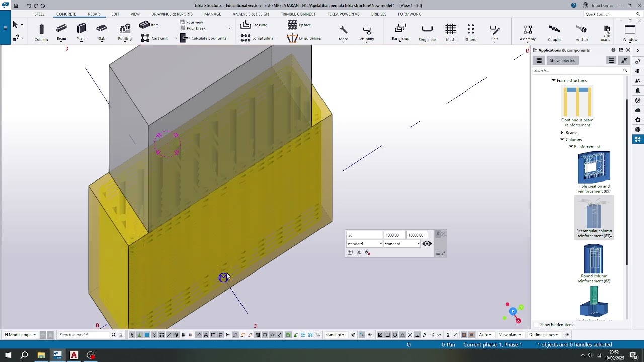
Task: Click the view name field '3d'
Action: coord(364,235)
